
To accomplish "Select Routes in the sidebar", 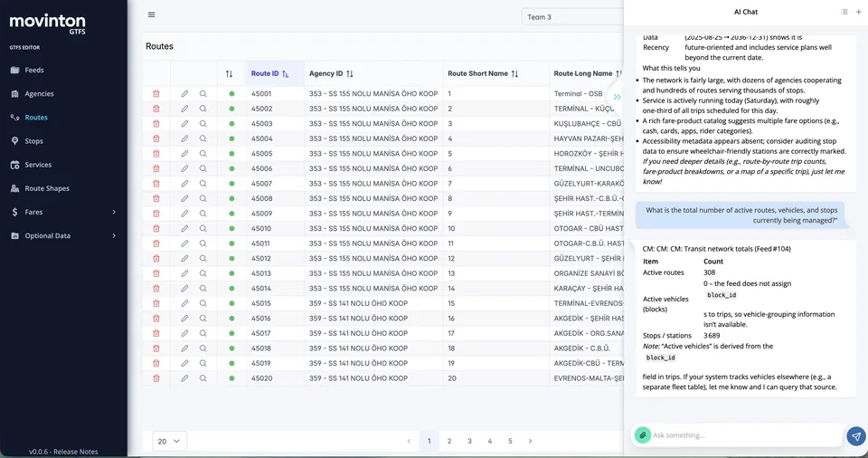I will (x=36, y=118).
